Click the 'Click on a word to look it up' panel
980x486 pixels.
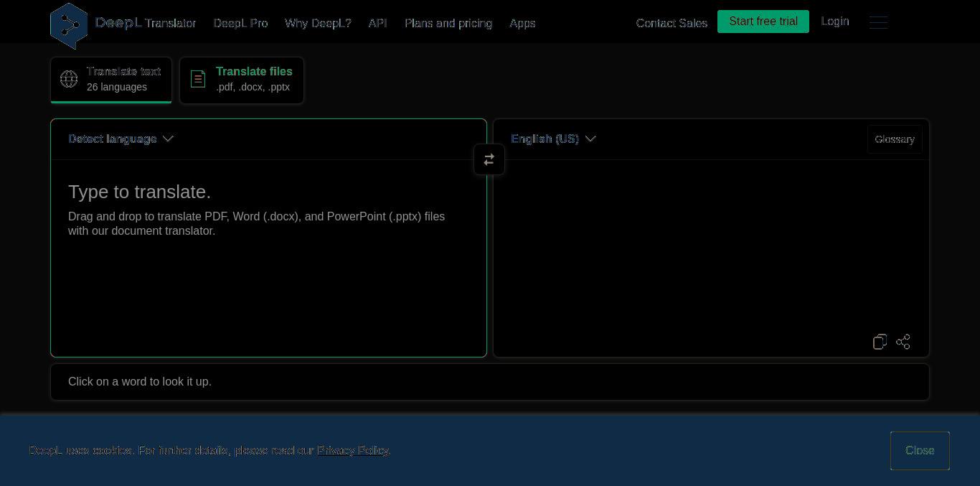coord(490,382)
